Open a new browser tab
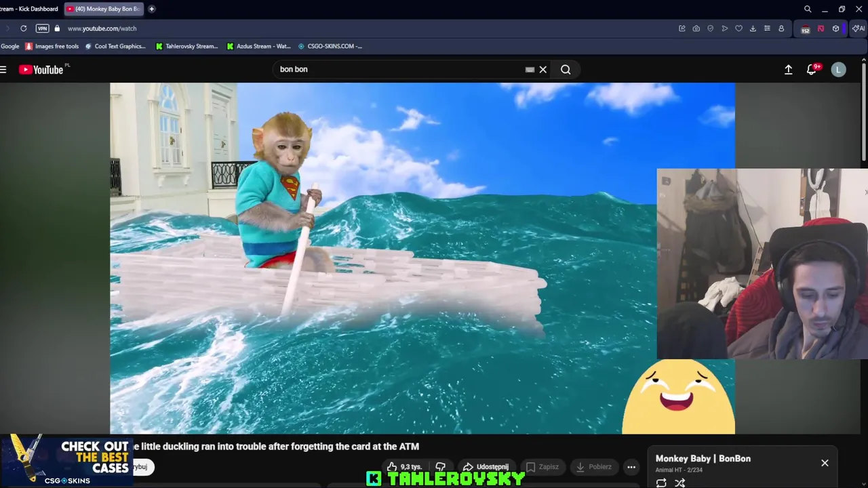The image size is (868, 488). 152,9
